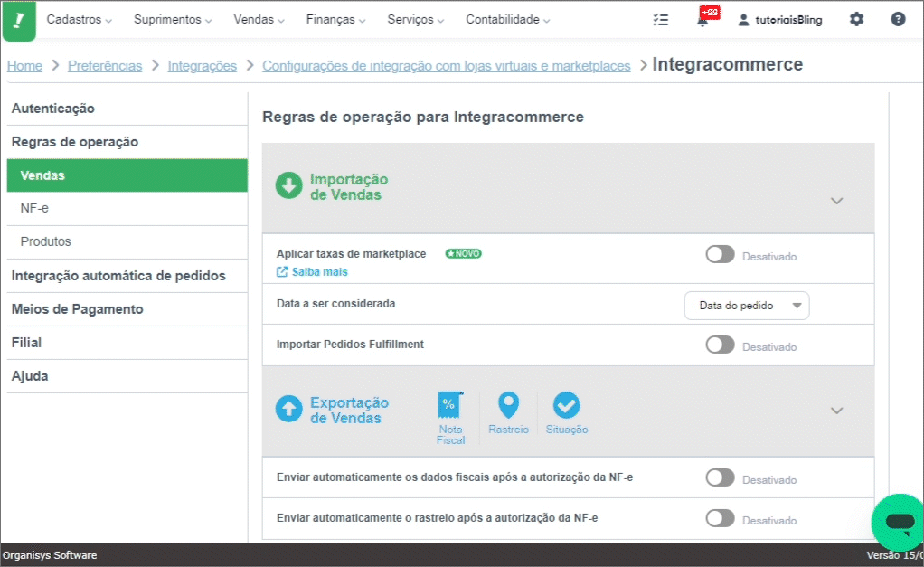The image size is (924, 567).
Task: Enable automatic fiscal data sending toggle
Action: coord(720,478)
